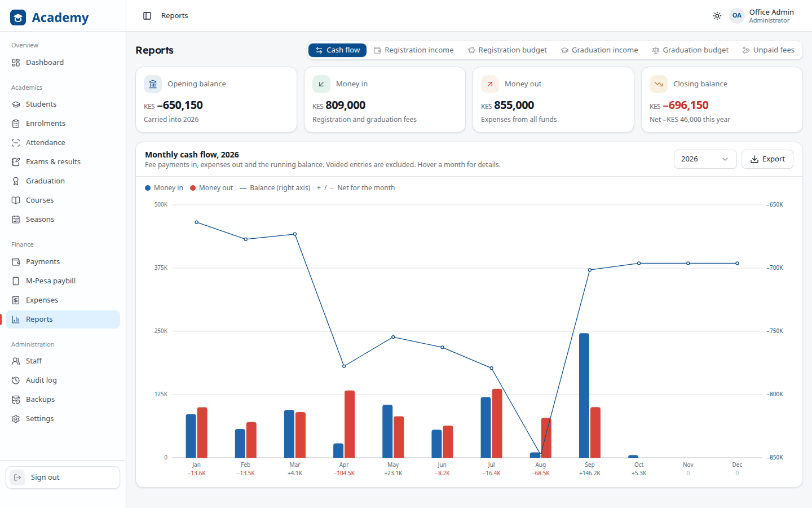The height and width of the screenshot is (508, 812).
Task: Click the Export button
Action: (x=767, y=159)
